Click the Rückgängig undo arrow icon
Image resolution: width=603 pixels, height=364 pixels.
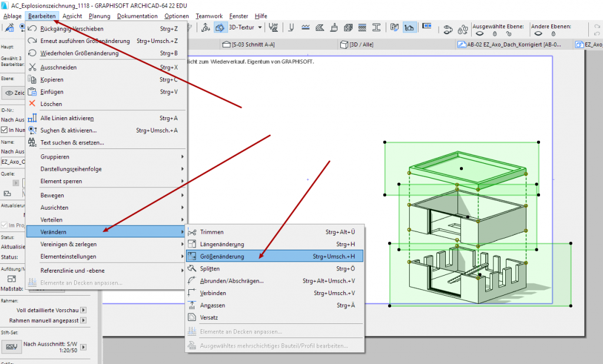pos(32,28)
